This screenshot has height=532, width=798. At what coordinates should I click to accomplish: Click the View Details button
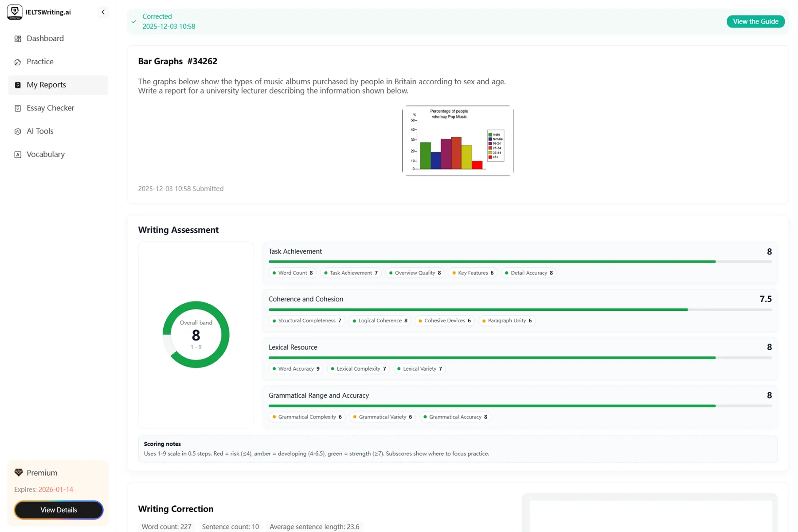pos(58,510)
